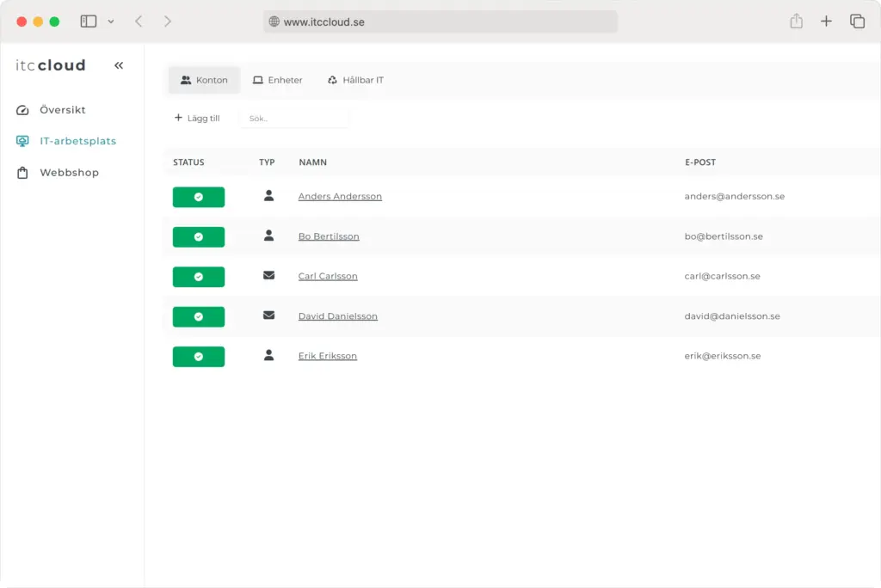Open the Hållbar IT tab

pyautogui.click(x=355, y=80)
